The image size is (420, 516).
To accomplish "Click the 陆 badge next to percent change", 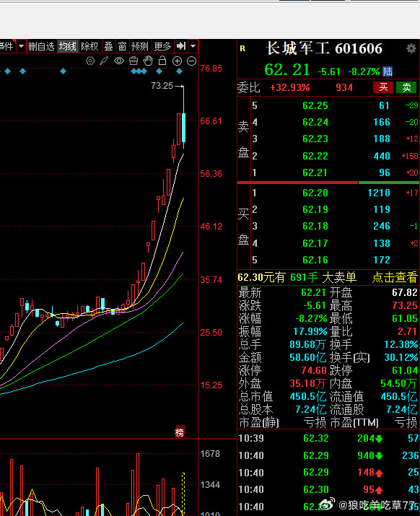I will coord(388,71).
